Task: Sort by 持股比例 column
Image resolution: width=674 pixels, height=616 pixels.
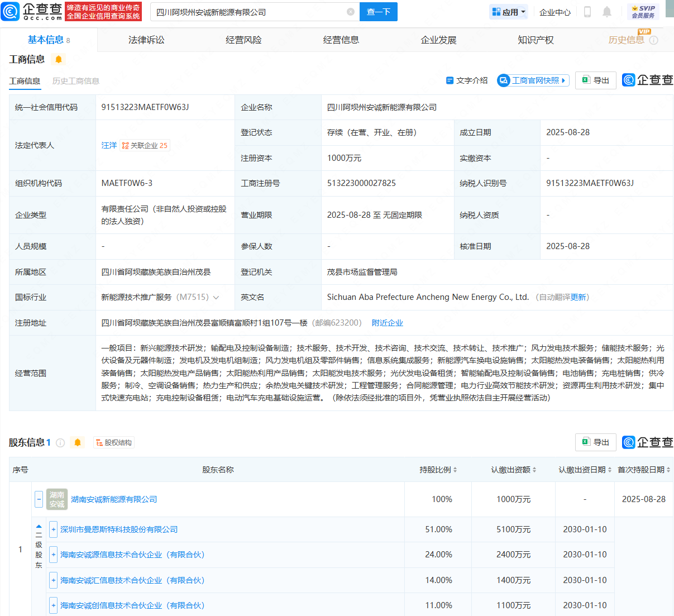Action: pyautogui.click(x=438, y=470)
